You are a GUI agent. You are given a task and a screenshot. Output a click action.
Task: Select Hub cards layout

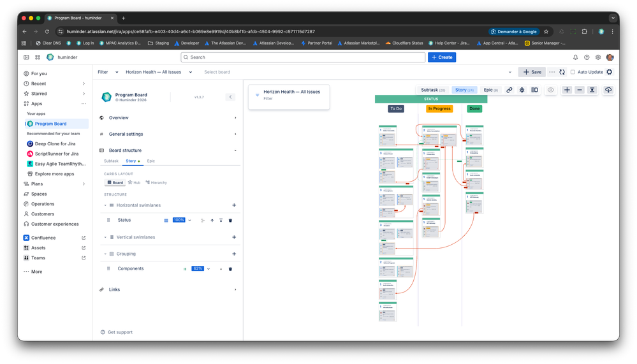coord(134,183)
